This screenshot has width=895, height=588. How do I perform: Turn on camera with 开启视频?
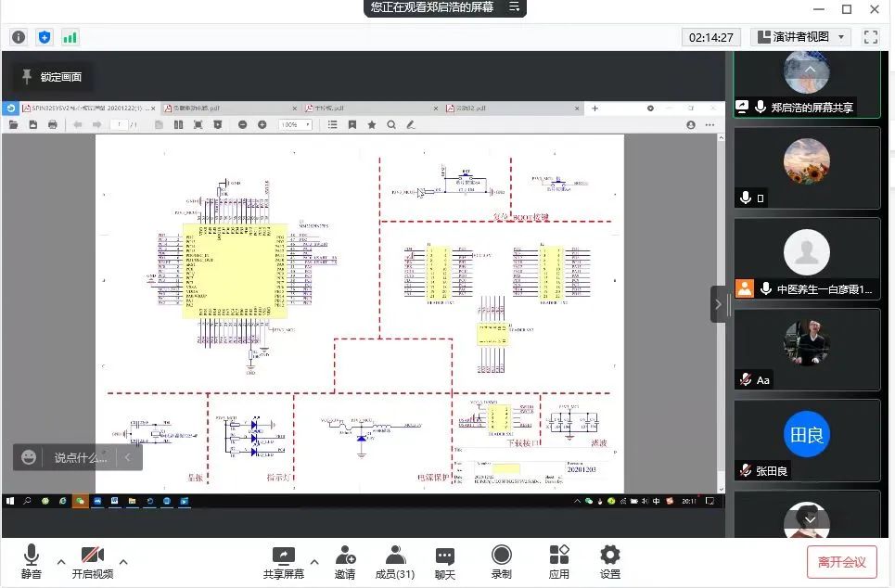click(x=92, y=562)
